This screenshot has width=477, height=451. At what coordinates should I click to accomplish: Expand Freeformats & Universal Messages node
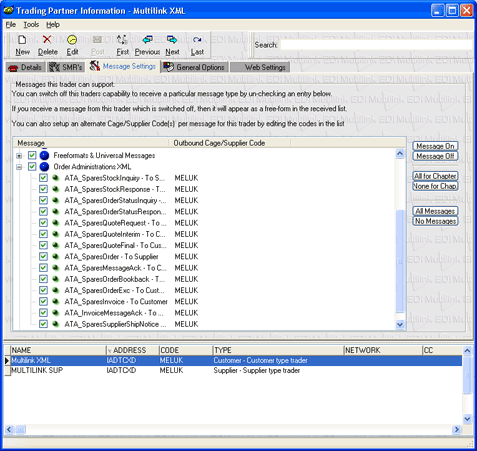(x=19, y=156)
